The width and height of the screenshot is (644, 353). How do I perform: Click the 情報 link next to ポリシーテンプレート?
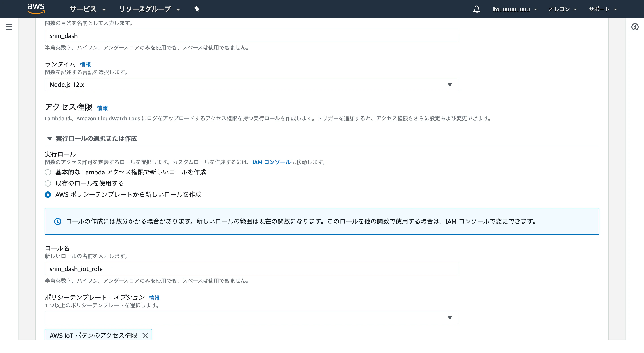point(154,298)
